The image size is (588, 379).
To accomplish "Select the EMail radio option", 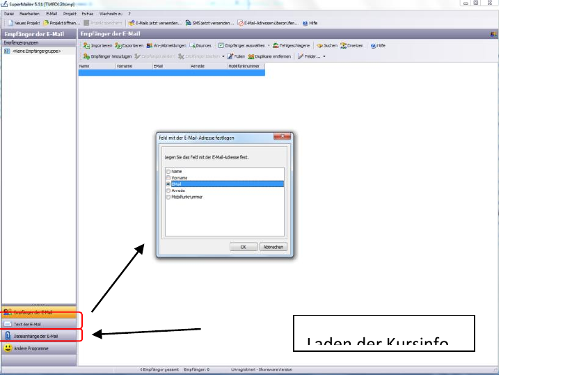I will tap(168, 184).
